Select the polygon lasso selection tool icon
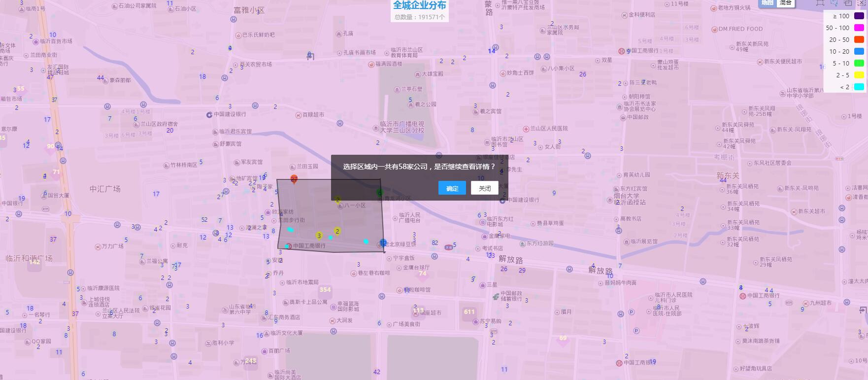This screenshot has height=380, width=868. [x=834, y=2]
